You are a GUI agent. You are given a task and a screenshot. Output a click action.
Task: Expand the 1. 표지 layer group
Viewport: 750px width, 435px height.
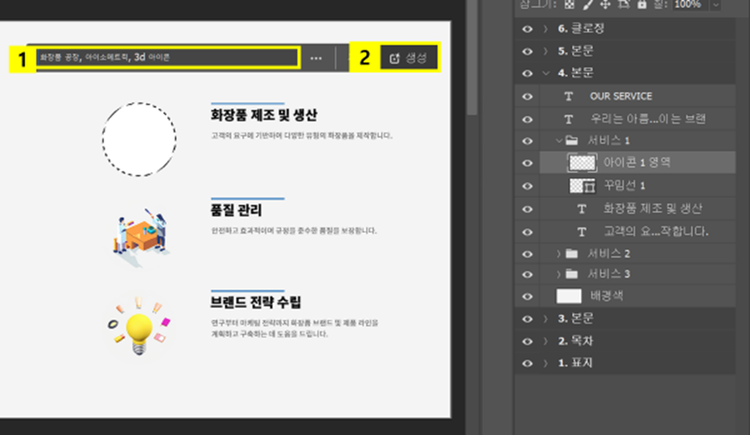[546, 363]
